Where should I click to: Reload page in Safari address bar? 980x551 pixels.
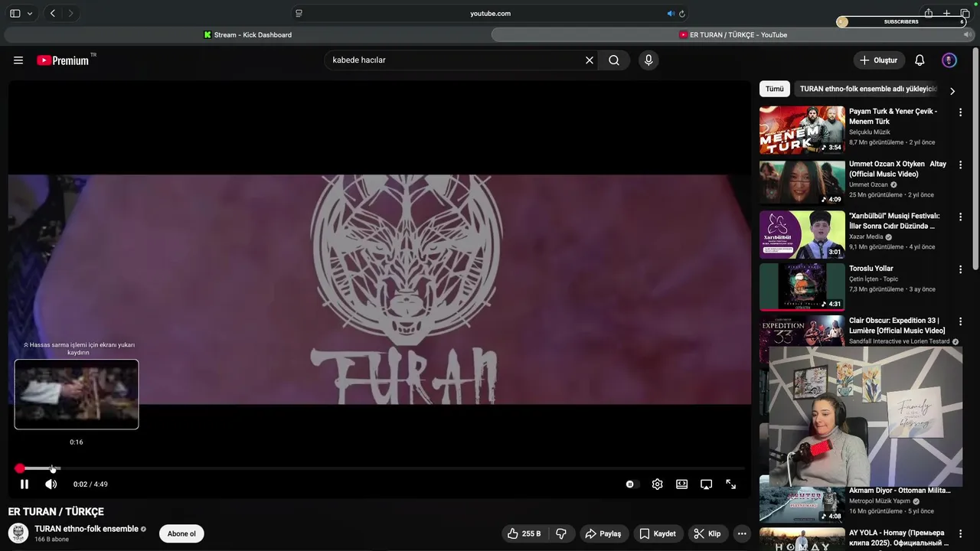click(x=682, y=13)
